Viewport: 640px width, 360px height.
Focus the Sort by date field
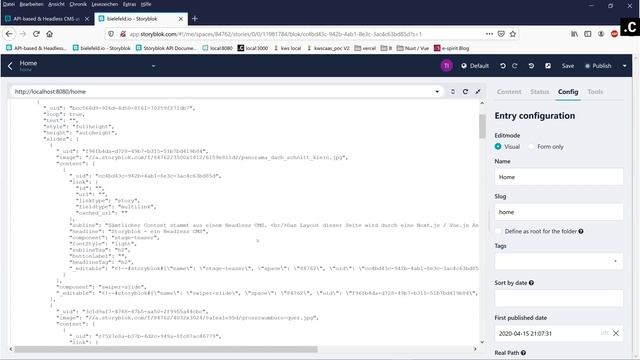pos(559,298)
